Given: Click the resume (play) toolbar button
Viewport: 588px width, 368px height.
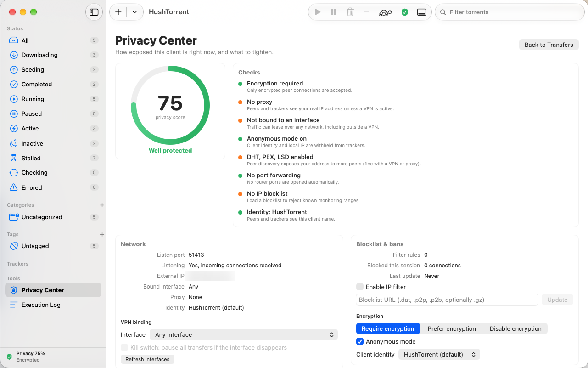Looking at the screenshot, I should 318,12.
